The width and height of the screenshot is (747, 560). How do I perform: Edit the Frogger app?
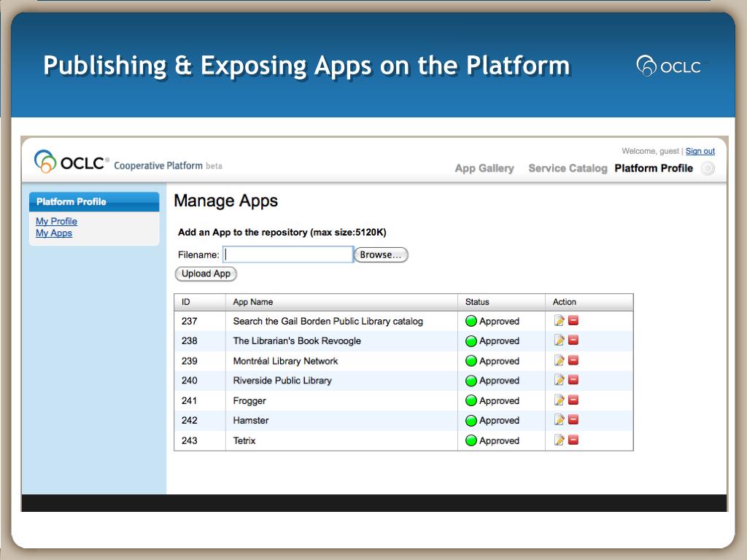click(560, 400)
